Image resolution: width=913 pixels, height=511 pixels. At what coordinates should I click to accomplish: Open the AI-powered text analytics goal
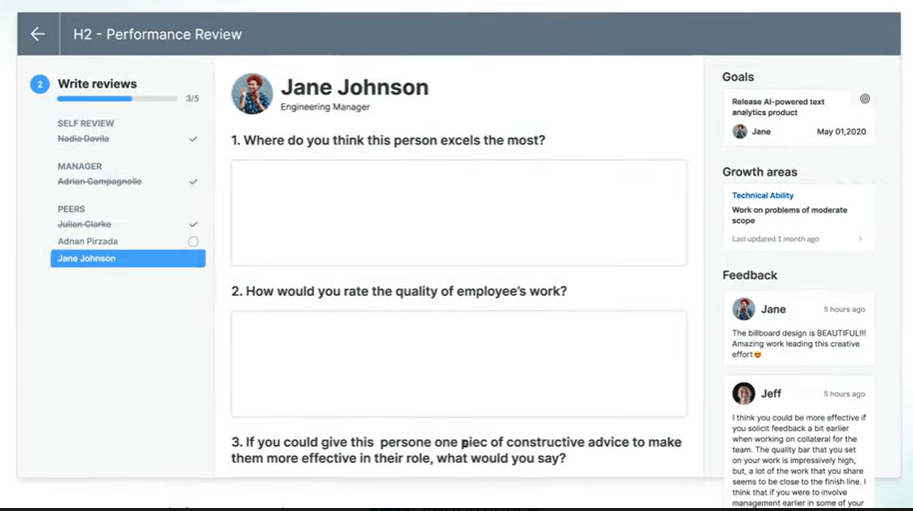[778, 107]
